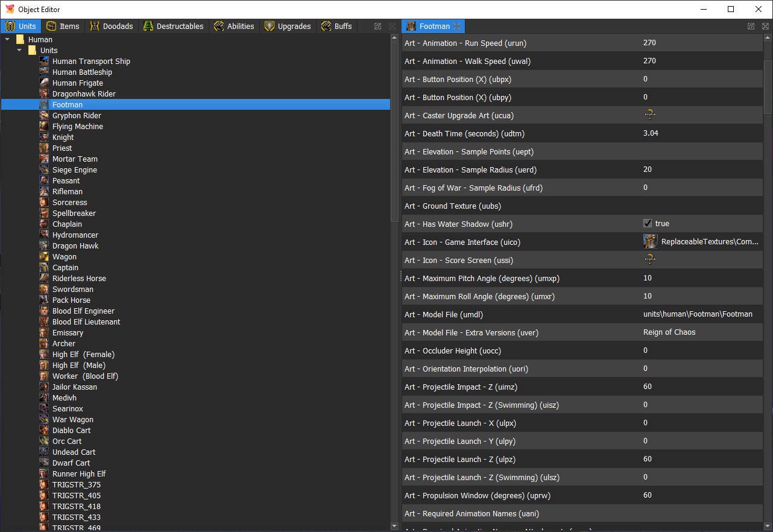Click the pop-out icon at far right of tabs
Image resolution: width=773 pixels, height=532 pixels.
click(x=751, y=26)
